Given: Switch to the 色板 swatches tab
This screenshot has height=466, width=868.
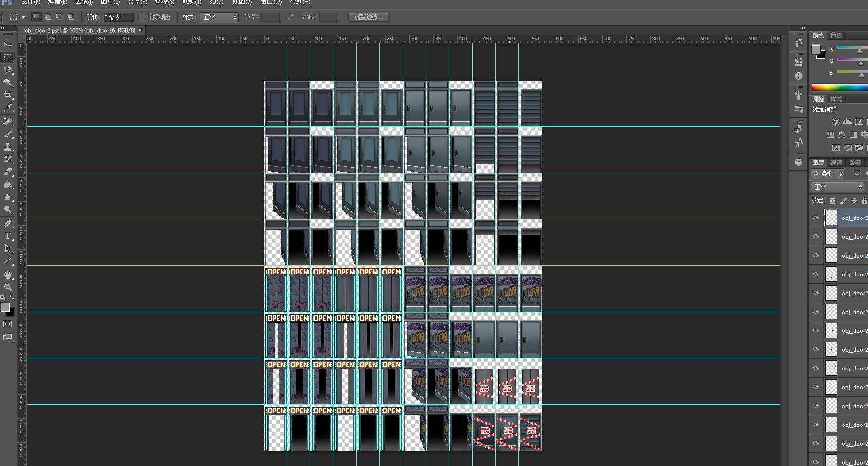Looking at the screenshot, I should [836, 35].
